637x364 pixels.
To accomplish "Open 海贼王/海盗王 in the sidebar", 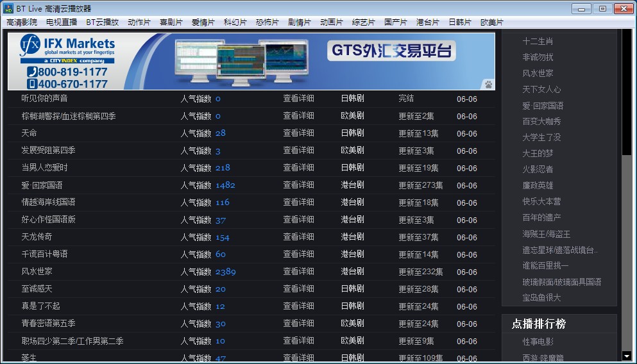I will point(546,234).
